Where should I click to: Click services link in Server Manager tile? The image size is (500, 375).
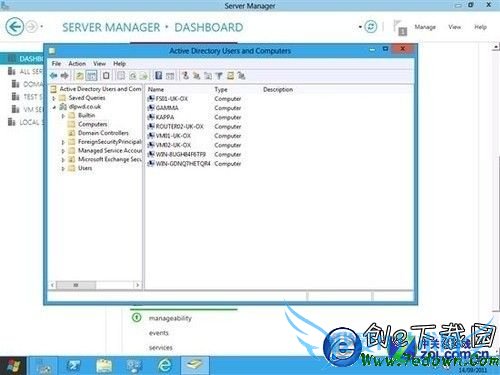click(x=160, y=348)
